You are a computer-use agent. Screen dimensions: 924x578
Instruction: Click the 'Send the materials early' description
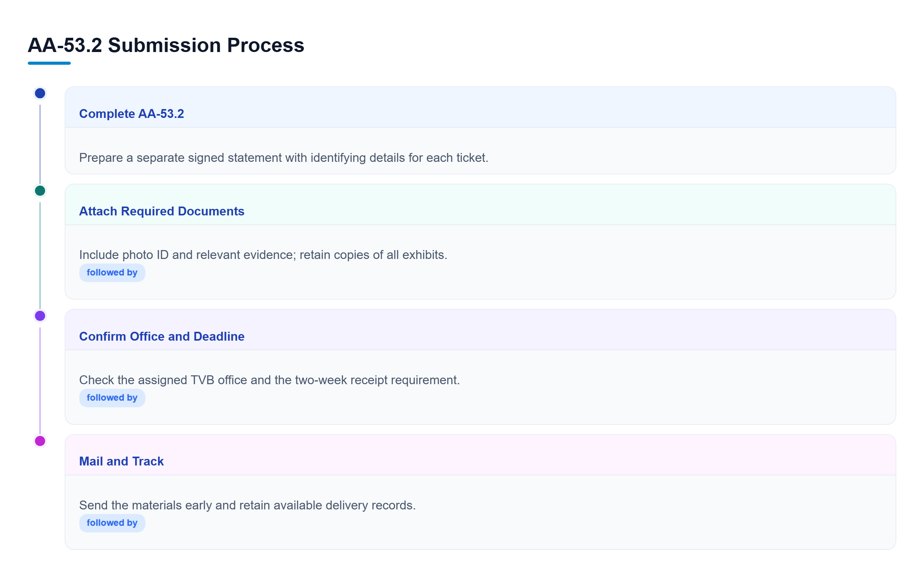point(247,505)
